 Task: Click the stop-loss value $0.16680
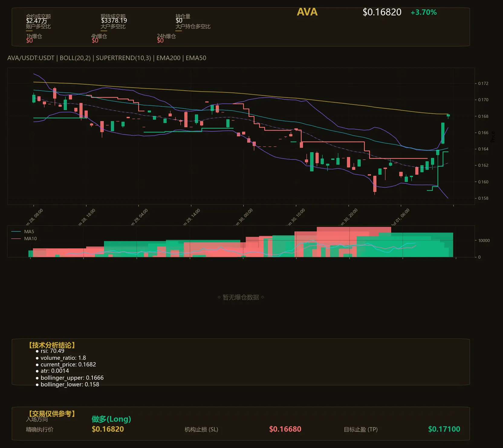tap(285, 429)
